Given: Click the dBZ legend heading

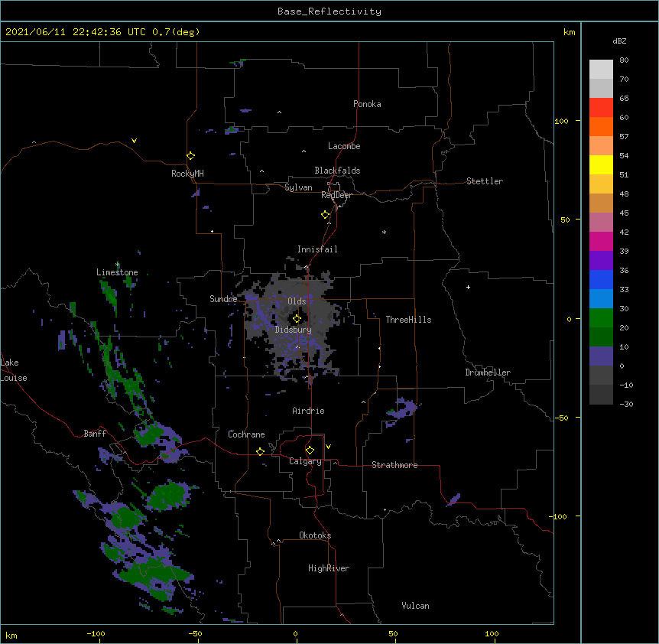Looking at the screenshot, I should tap(619, 41).
